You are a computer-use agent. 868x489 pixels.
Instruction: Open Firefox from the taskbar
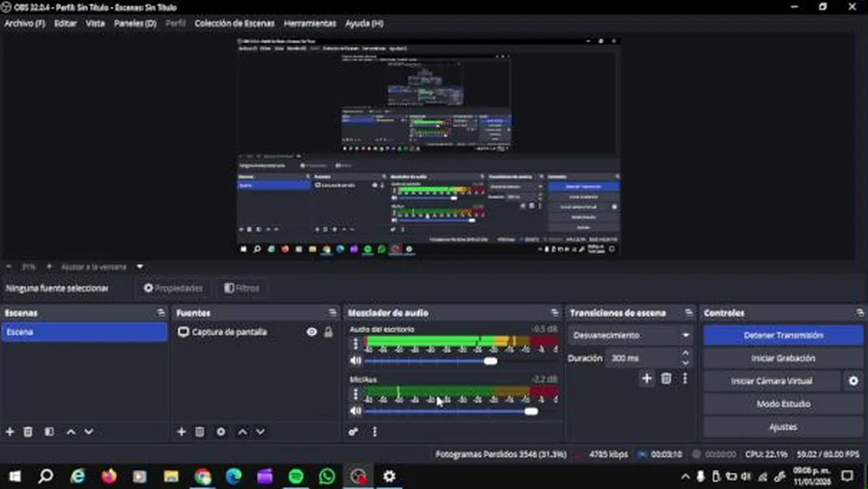click(x=109, y=476)
